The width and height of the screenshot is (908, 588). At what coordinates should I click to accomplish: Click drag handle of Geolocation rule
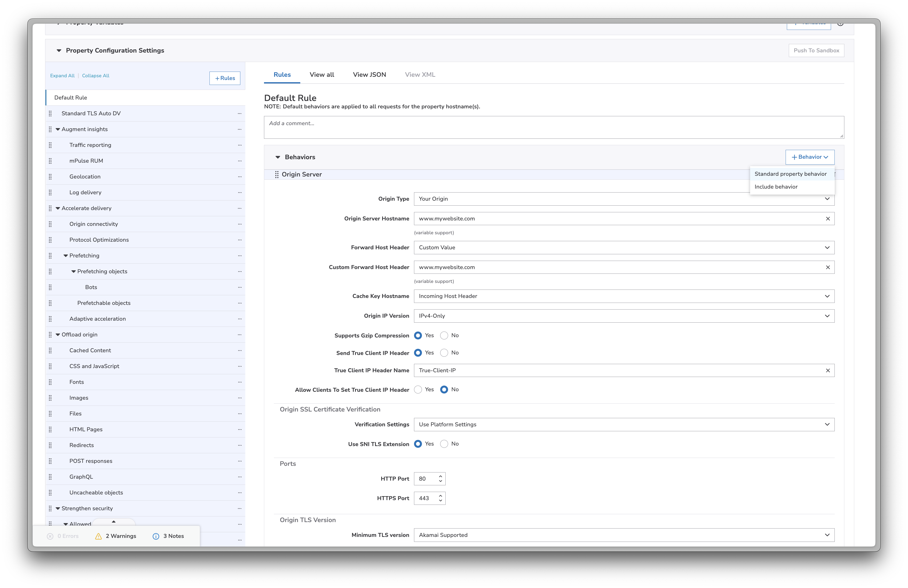(x=50, y=177)
